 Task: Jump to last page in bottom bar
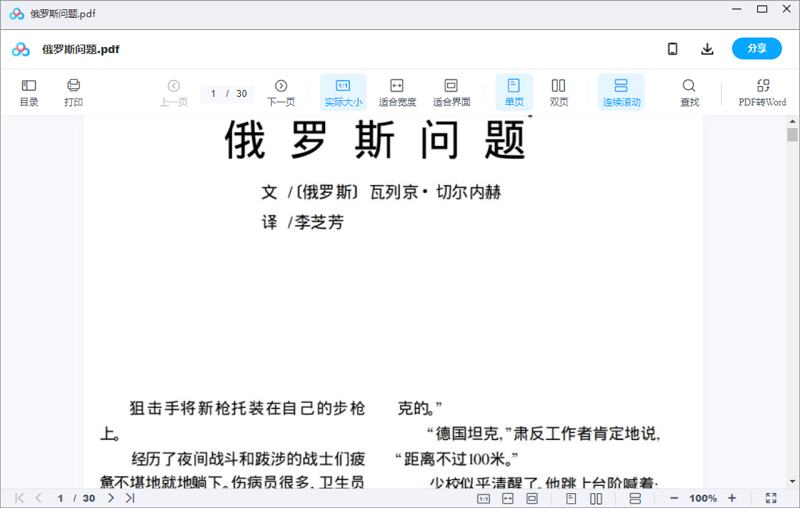[130, 498]
